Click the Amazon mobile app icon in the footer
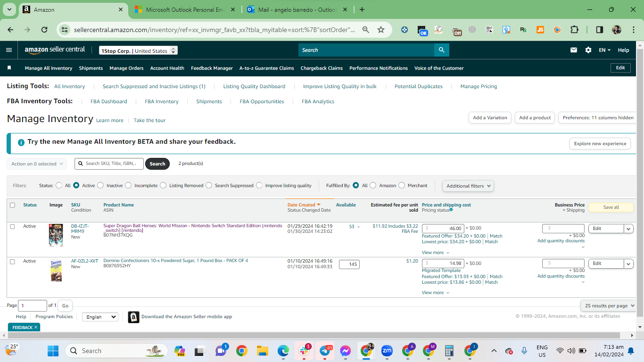Screen dimensions: 644x362 (133, 317)
